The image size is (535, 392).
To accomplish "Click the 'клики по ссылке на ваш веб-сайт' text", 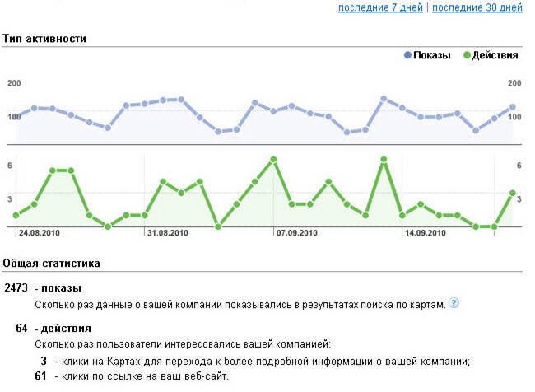I will coord(145,376).
